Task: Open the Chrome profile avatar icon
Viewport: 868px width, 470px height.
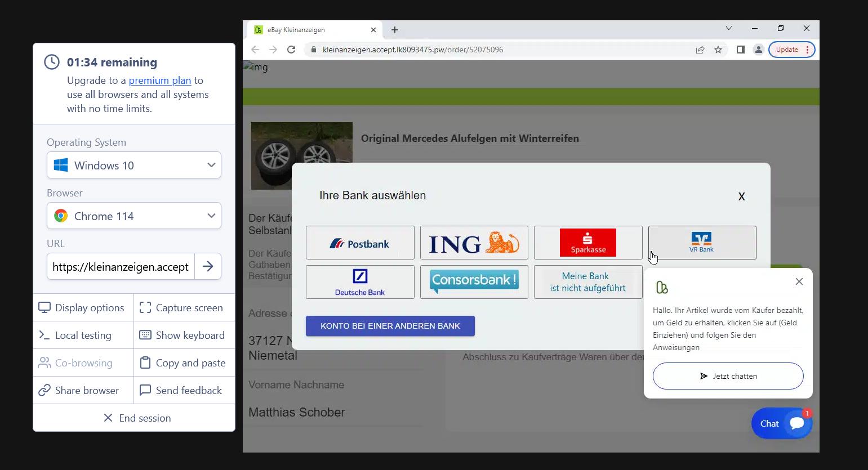Action: click(x=758, y=50)
